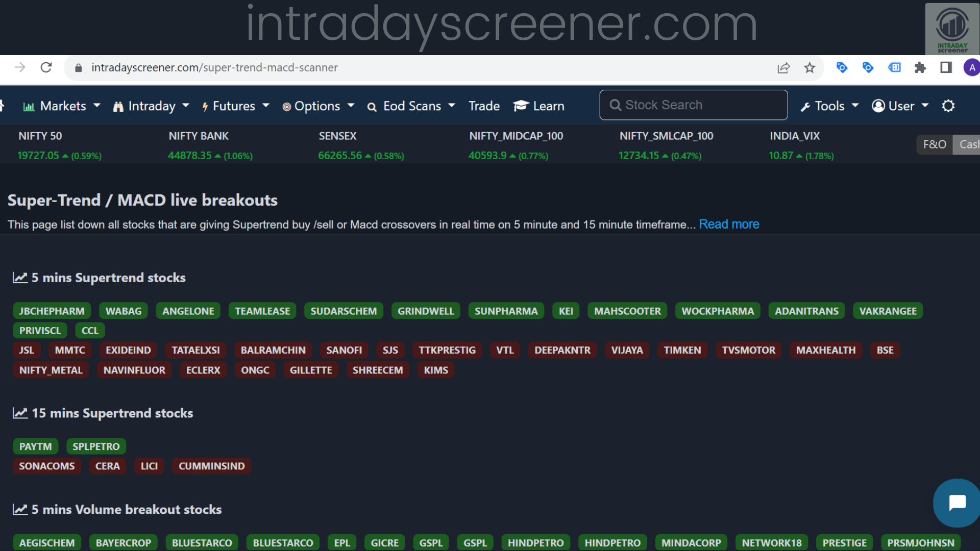The height and width of the screenshot is (551, 980).
Task: Select the Markets bar-chart icon
Action: point(29,106)
